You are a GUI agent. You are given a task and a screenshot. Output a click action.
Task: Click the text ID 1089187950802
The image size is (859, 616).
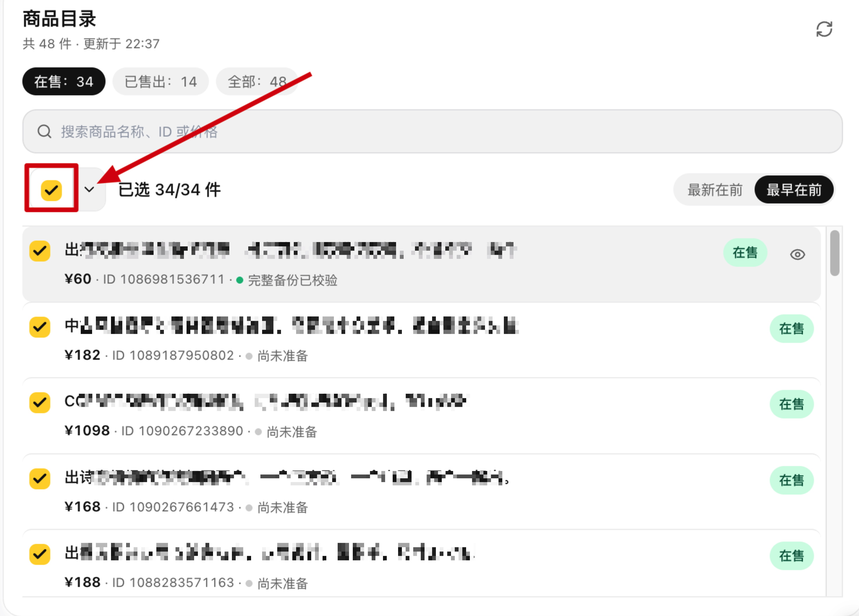[173, 356]
